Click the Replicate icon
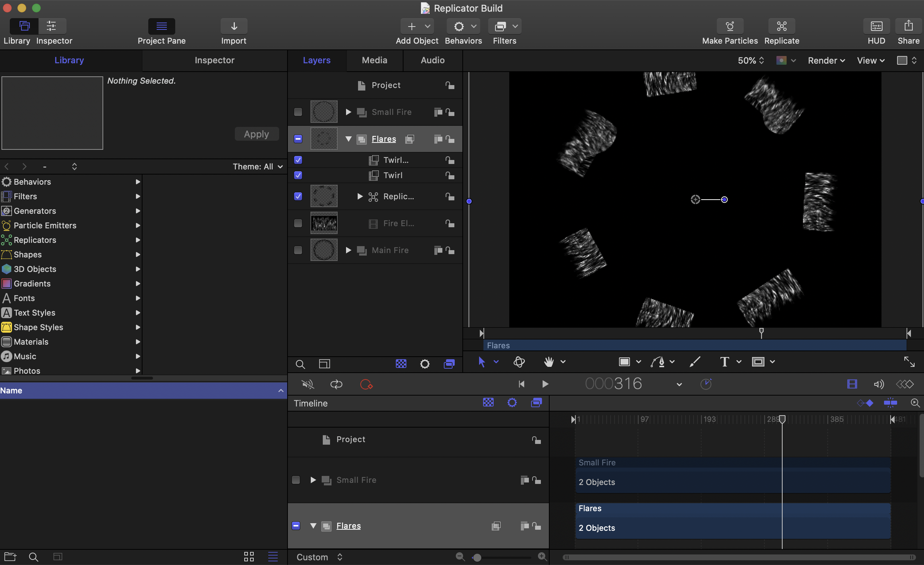924x565 pixels. 782,26
